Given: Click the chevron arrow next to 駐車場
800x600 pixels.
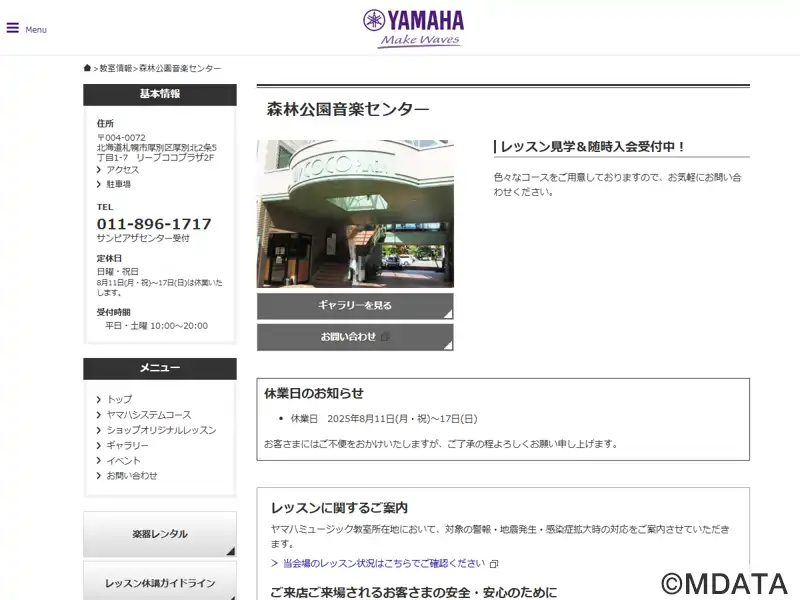Looking at the screenshot, I should 99,184.
